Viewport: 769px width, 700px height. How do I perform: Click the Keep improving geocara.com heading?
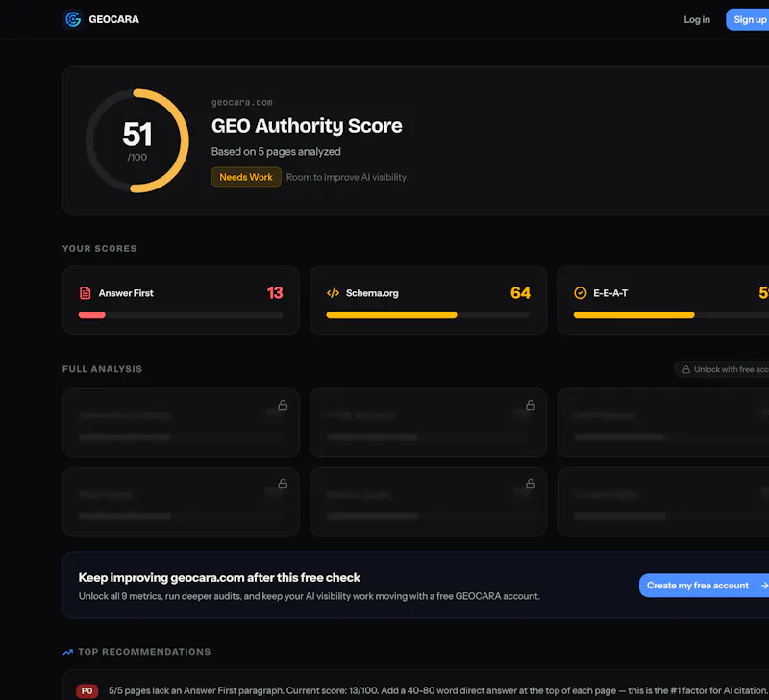point(219,577)
